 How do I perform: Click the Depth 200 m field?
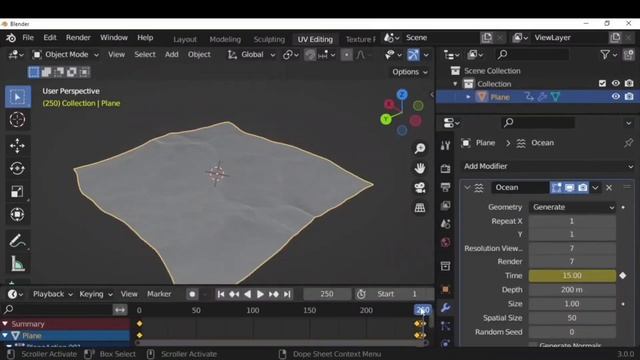pyautogui.click(x=572, y=290)
